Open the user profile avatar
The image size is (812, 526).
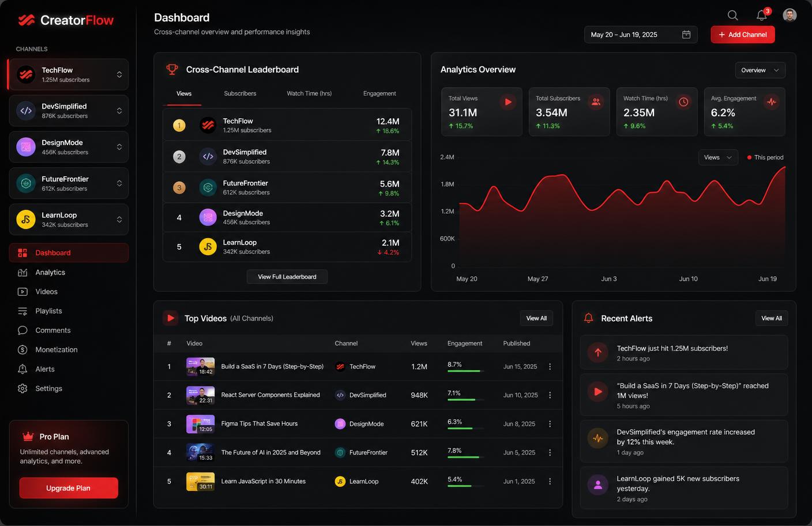pos(790,15)
